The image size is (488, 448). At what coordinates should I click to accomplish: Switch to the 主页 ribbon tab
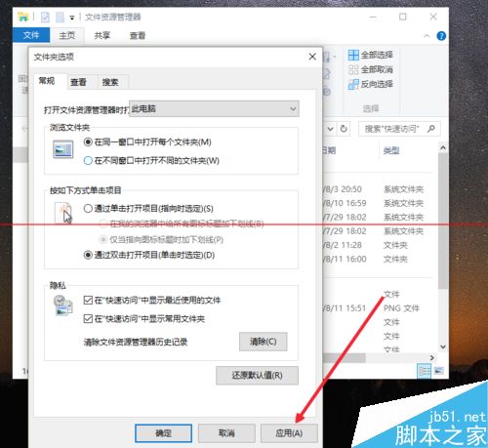[x=67, y=35]
